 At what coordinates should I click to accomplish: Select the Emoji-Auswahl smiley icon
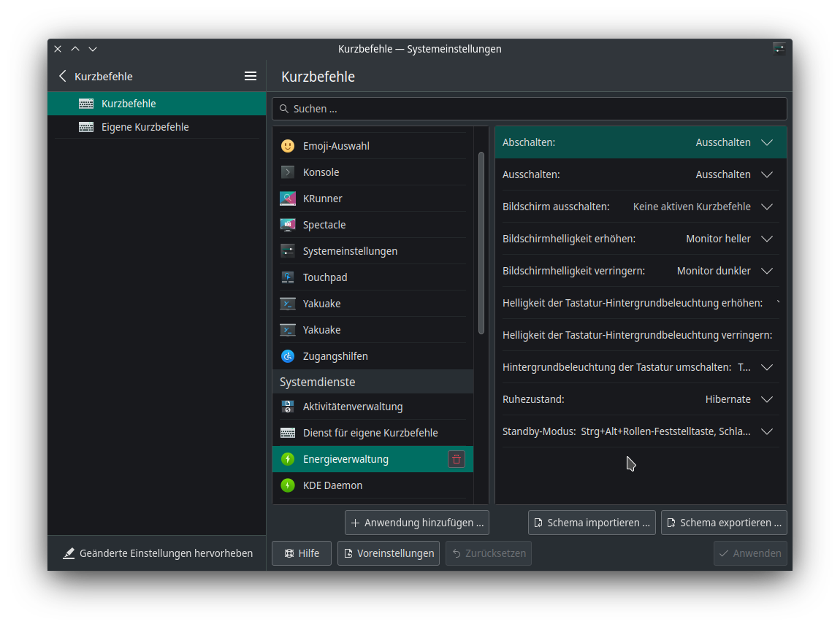tap(288, 145)
